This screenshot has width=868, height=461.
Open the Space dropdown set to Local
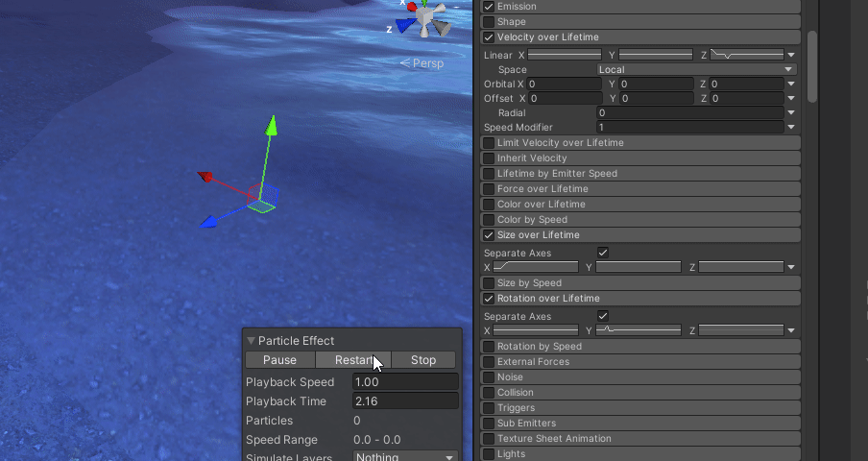(696, 69)
